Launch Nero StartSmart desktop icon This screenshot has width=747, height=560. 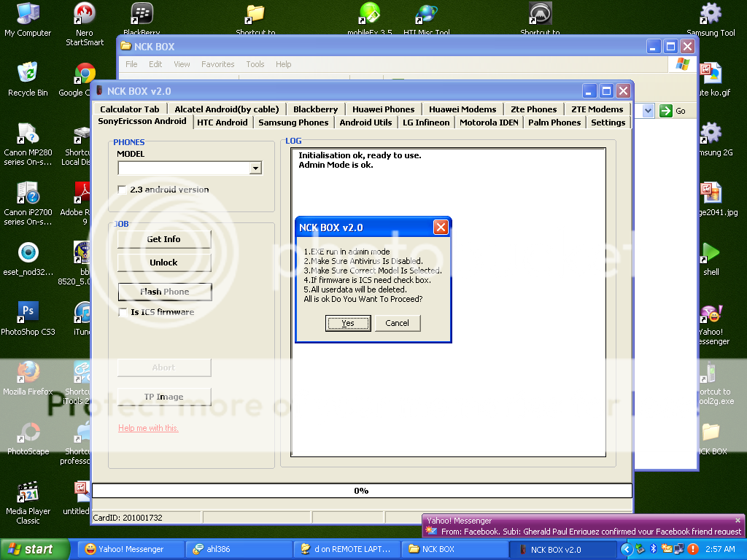85,15
